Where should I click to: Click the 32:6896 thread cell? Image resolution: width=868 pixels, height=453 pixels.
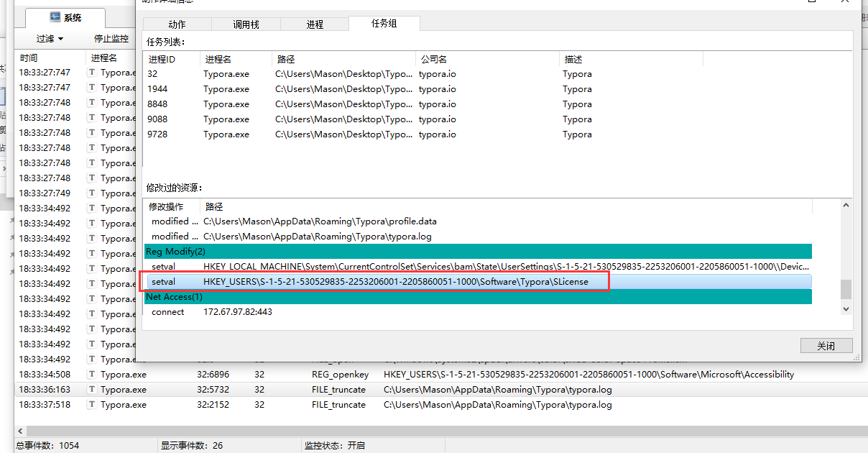coord(213,375)
